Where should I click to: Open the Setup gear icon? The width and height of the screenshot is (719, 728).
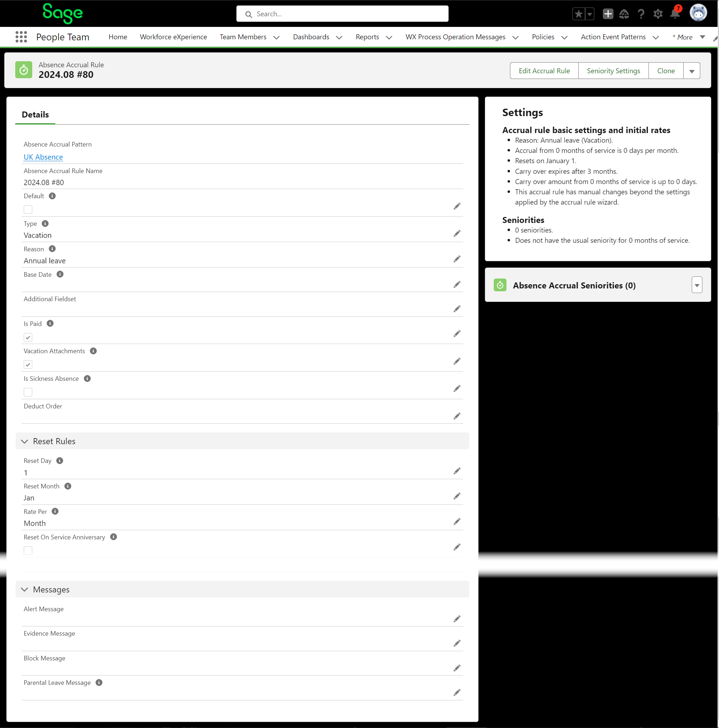coord(657,14)
